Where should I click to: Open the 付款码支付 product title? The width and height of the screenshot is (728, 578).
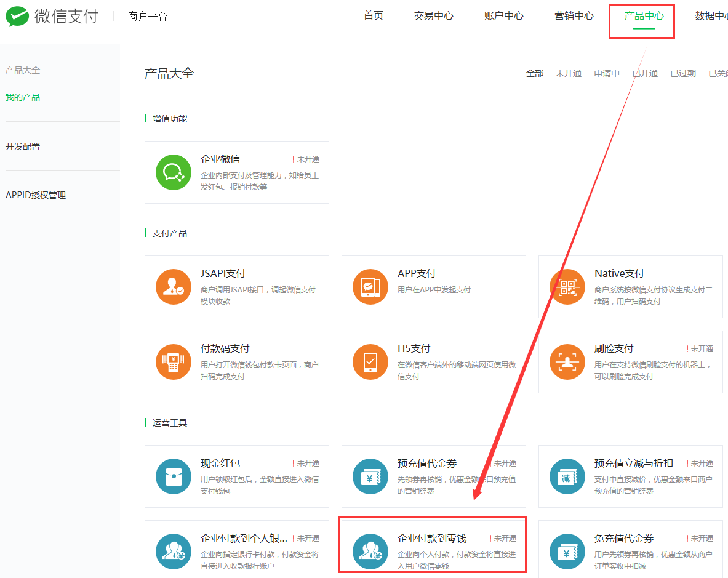click(225, 348)
